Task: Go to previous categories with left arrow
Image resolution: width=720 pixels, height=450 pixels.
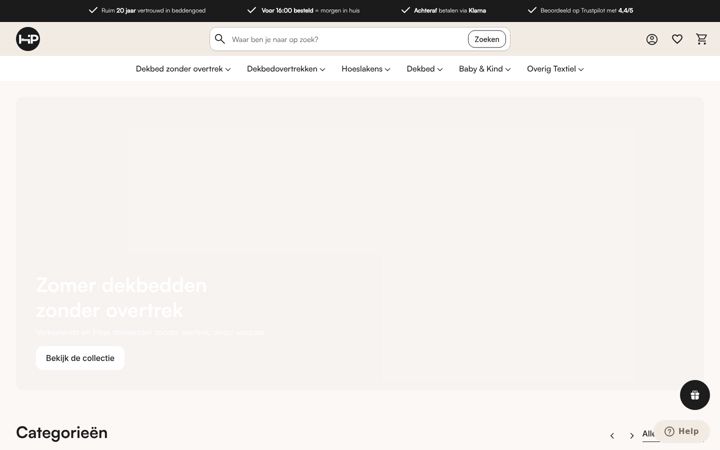Action: (x=612, y=435)
